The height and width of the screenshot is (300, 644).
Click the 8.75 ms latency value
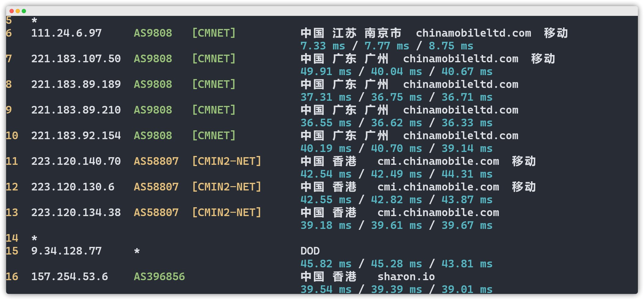coord(451,46)
